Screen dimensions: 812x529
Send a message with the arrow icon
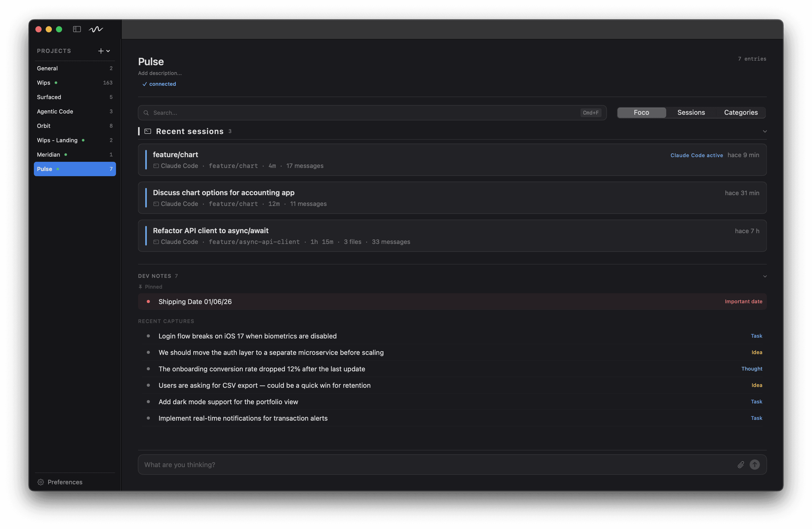[x=755, y=465]
